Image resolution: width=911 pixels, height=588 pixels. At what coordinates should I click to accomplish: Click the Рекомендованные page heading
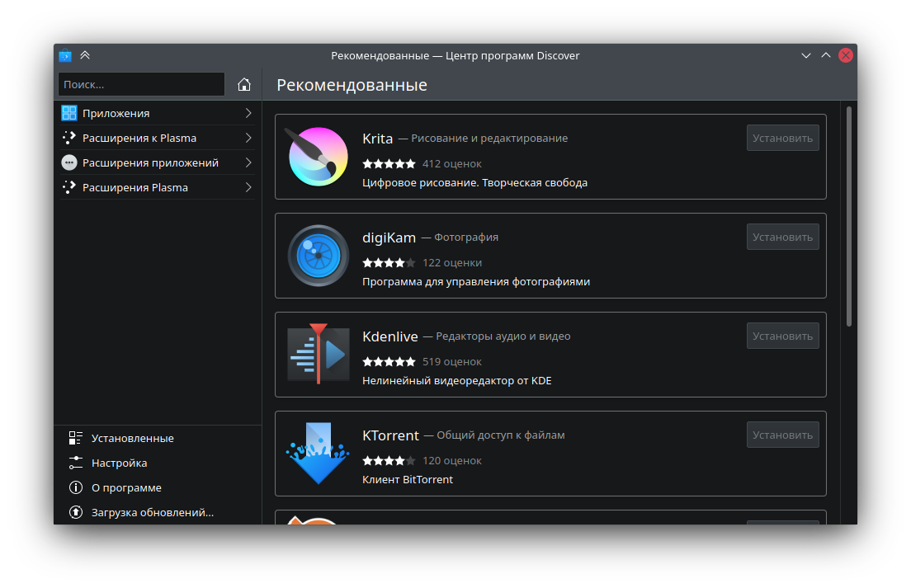[352, 85]
